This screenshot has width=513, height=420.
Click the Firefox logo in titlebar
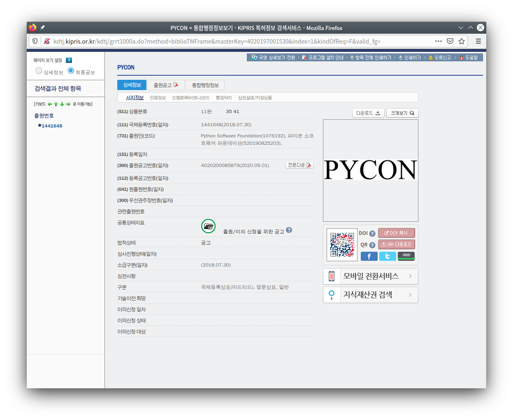[32, 28]
